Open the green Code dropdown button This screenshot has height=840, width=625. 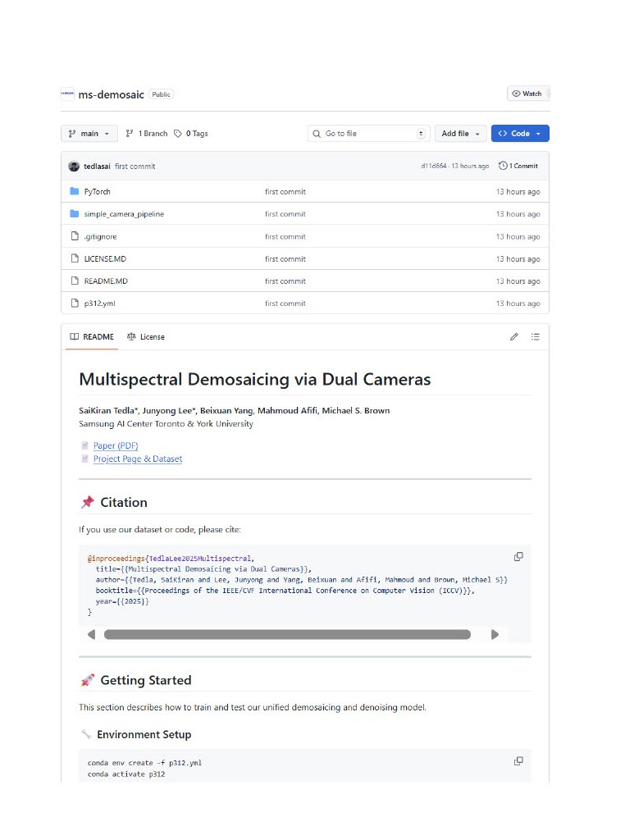tap(520, 134)
